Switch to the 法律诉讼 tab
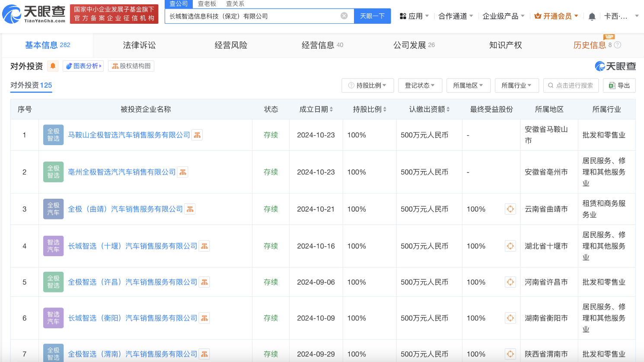This screenshot has height=362, width=644. coord(139,45)
